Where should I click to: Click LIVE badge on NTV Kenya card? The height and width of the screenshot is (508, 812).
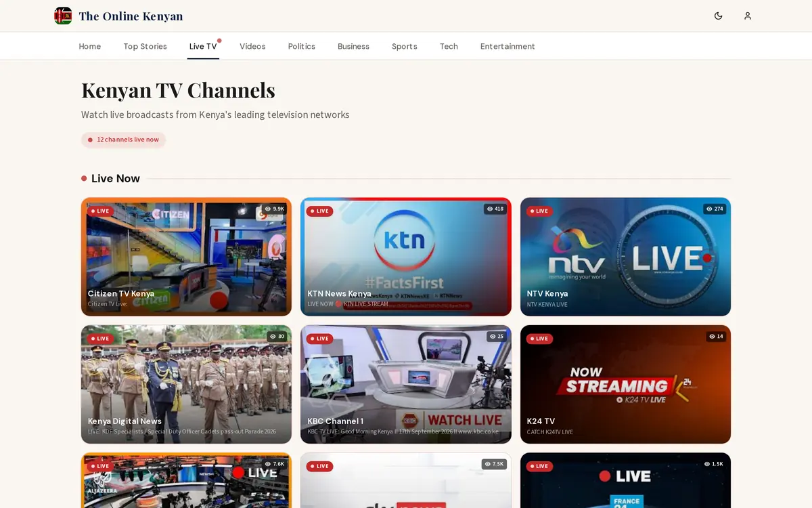tap(539, 211)
